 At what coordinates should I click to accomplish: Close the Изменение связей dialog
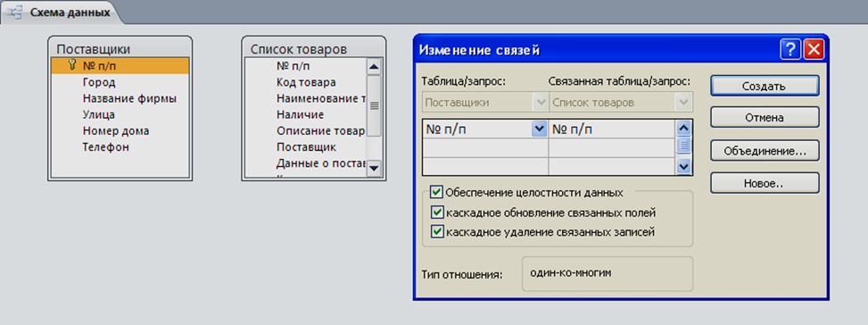tap(814, 50)
